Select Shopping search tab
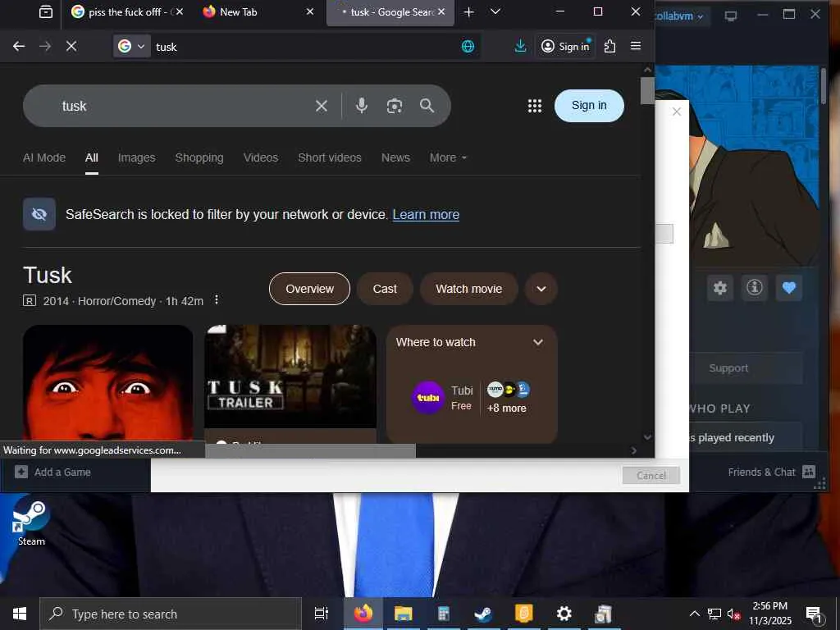This screenshot has height=630, width=840. [x=199, y=157]
